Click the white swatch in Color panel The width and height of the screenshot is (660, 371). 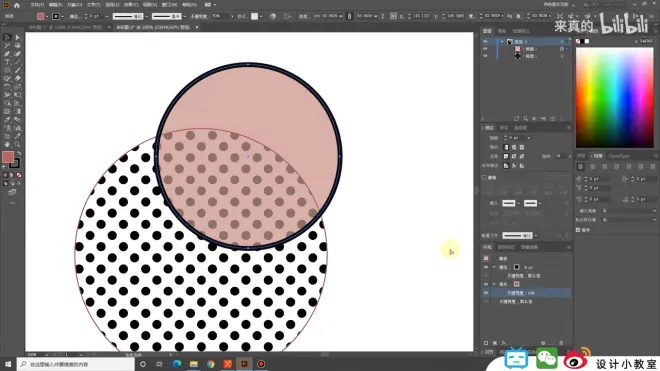(587, 41)
